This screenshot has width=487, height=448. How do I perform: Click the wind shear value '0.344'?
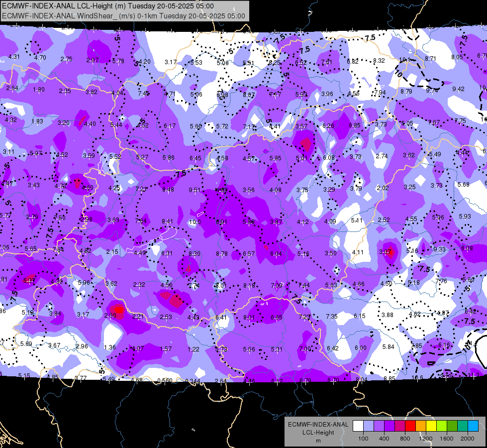tap(193, 381)
